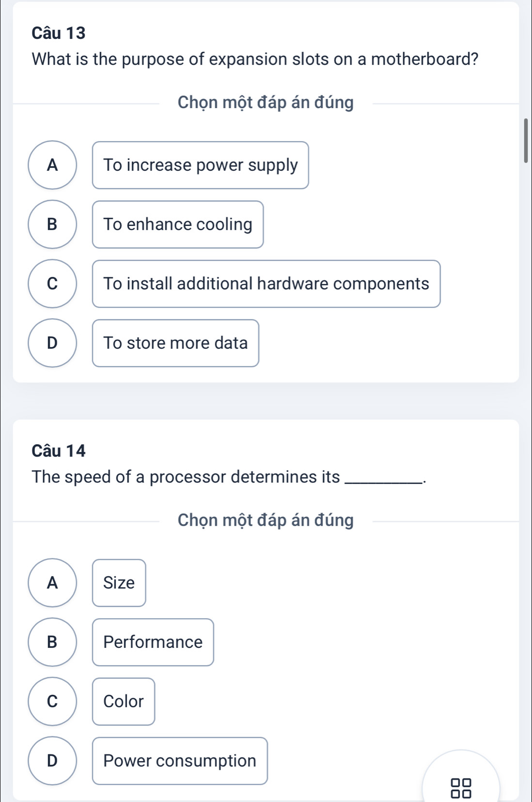
Task: Click the Câu 14 question heading
Action: pyautogui.click(x=59, y=451)
